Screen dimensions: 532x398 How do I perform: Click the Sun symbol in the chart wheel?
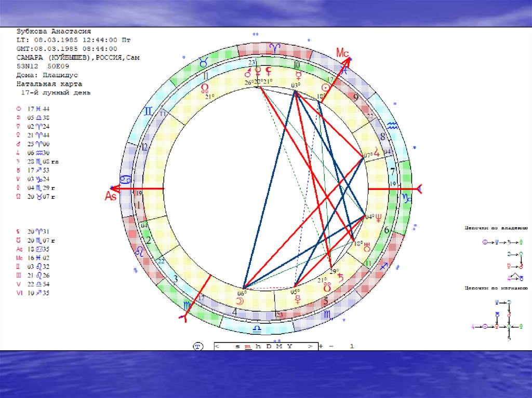click(x=326, y=88)
